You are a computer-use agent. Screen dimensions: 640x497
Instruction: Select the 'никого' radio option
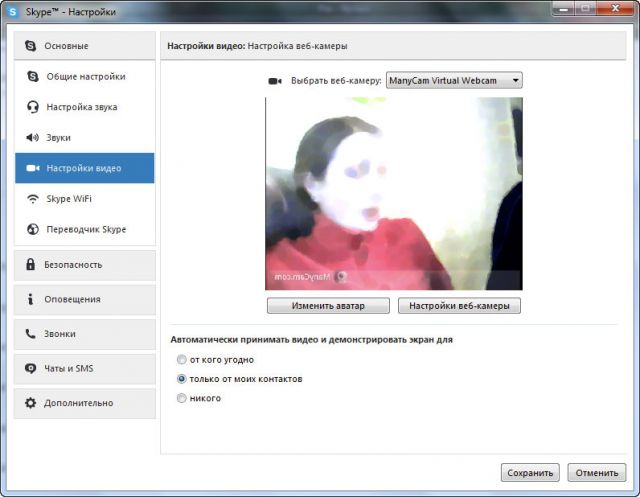(182, 398)
